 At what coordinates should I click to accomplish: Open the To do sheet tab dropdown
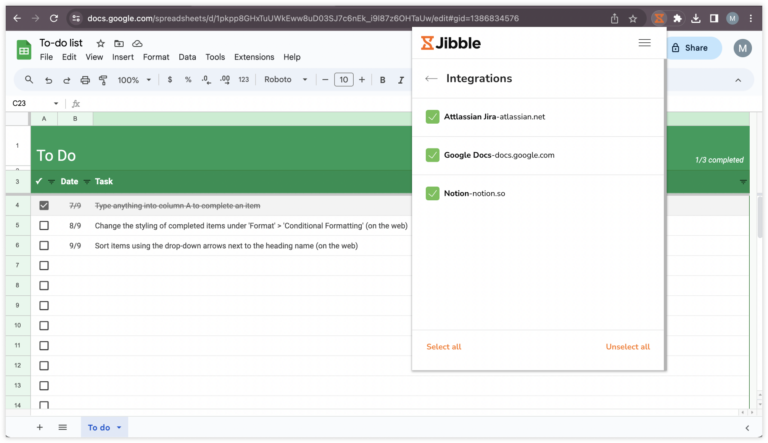click(x=119, y=428)
